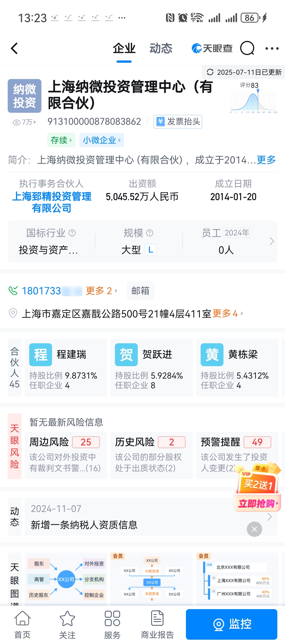Tap the 发票抬头 invoice button
The width and height of the screenshot is (285, 644).
click(178, 122)
